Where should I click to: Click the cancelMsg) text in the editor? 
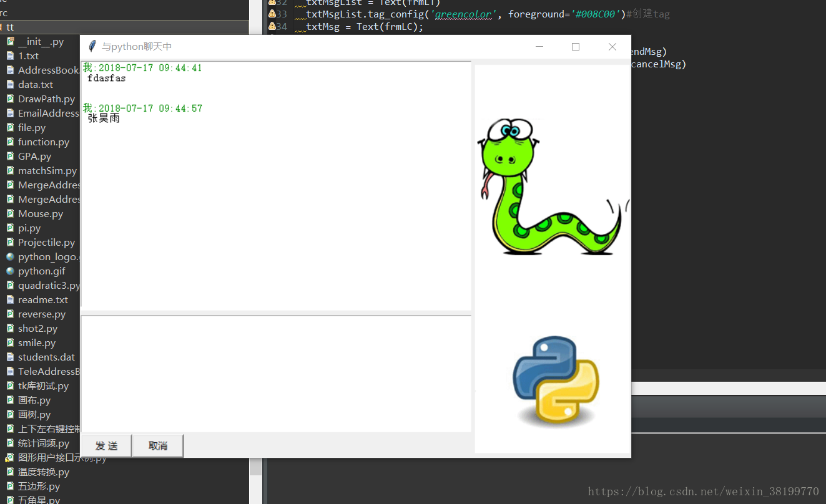coord(659,64)
